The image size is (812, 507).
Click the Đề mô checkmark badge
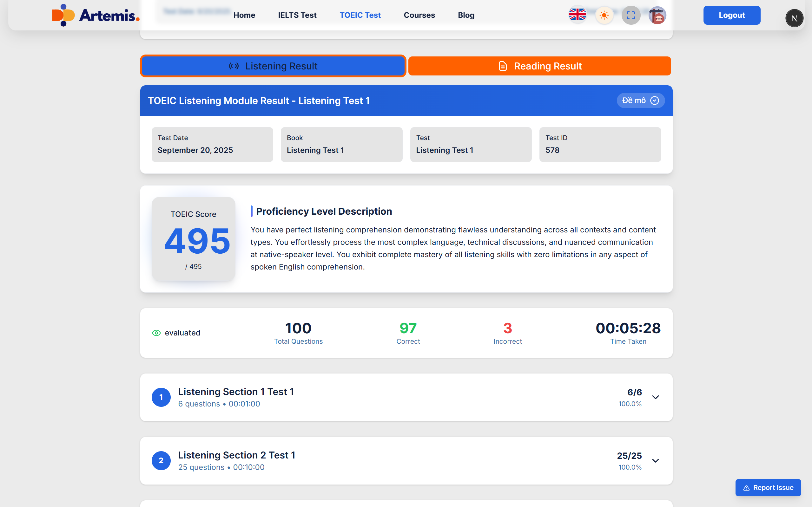pyautogui.click(x=640, y=101)
